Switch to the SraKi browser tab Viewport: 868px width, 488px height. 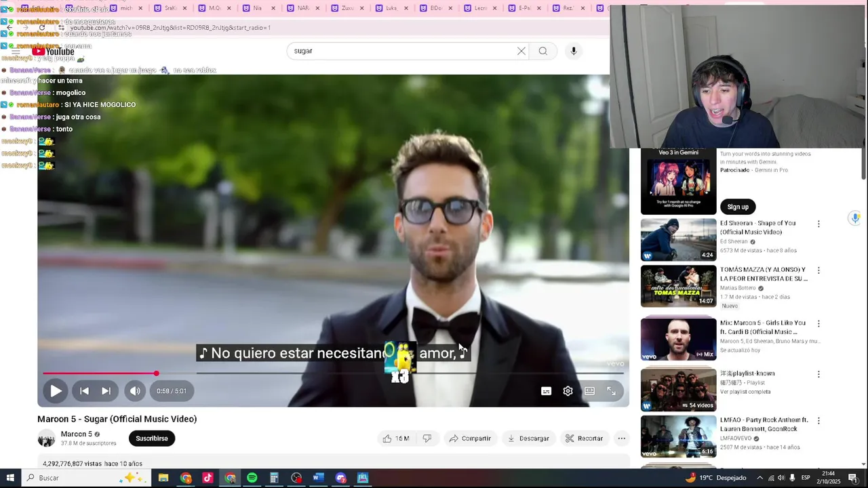(170, 8)
